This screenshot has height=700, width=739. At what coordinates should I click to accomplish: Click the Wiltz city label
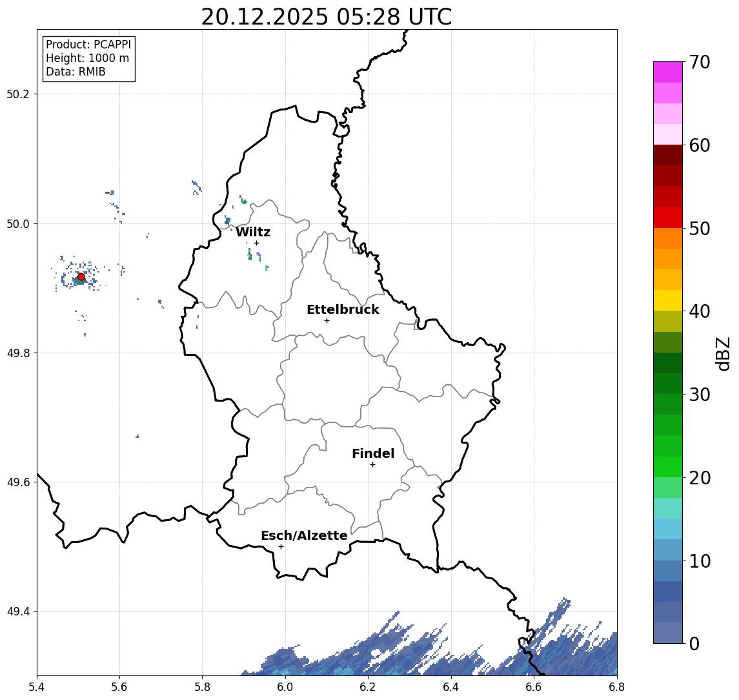(253, 232)
